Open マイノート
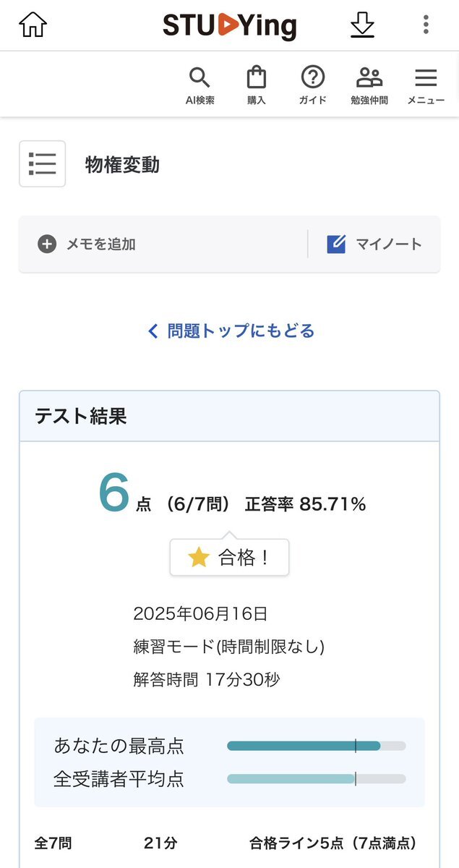459x868 pixels. coord(374,244)
